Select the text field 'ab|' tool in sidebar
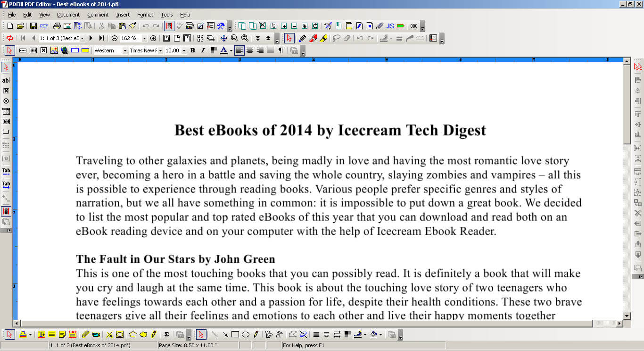The height and width of the screenshot is (351, 644). (x=6, y=81)
